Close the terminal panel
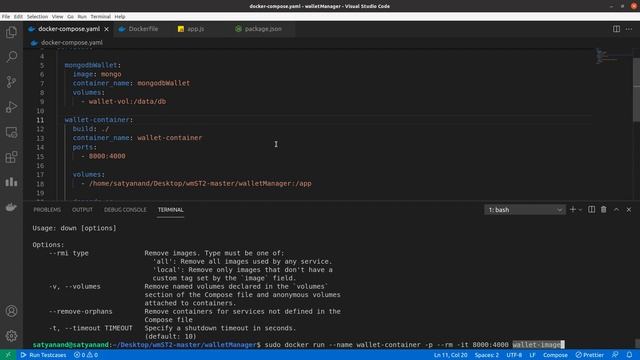The width and height of the screenshot is (640, 360). 629,209
